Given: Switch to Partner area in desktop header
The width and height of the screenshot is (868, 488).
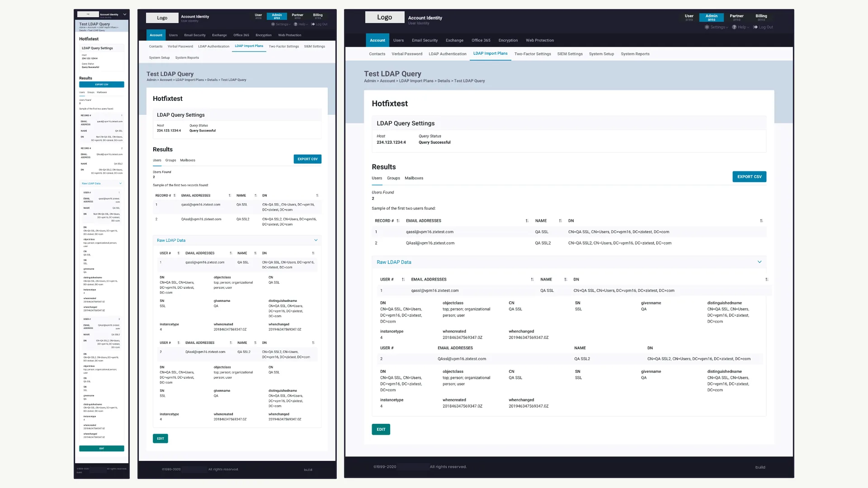Looking at the screenshot, I should (x=736, y=17).
